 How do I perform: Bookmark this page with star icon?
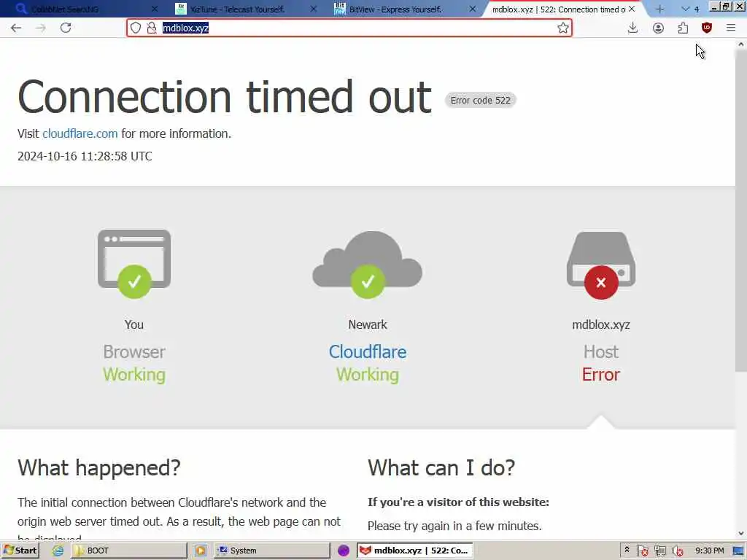coord(563,28)
